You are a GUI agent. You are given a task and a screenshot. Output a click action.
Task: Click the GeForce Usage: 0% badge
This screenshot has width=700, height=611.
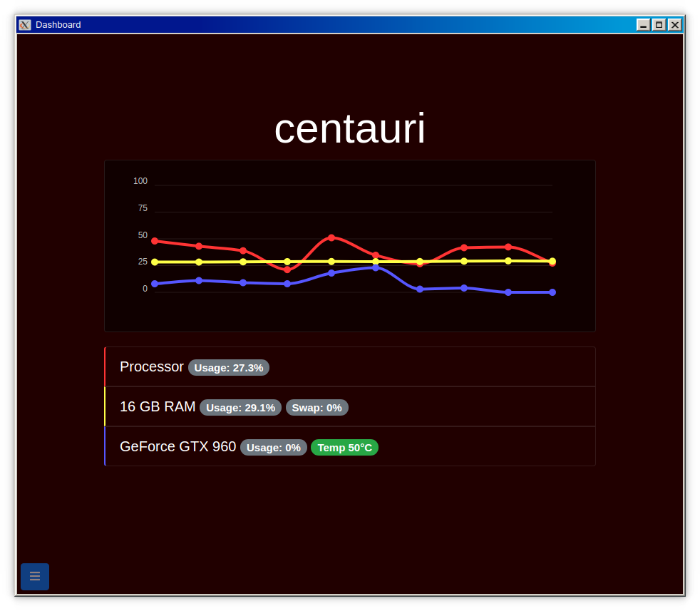pyautogui.click(x=273, y=448)
